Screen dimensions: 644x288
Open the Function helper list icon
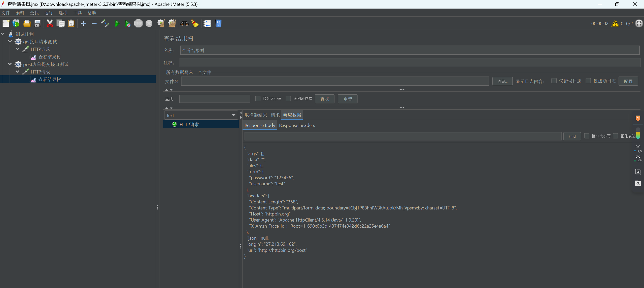207,24
